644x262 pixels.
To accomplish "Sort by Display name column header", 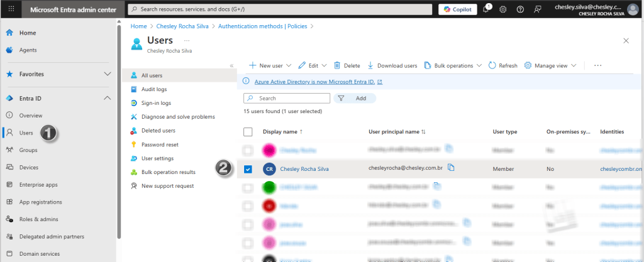I will pyautogui.click(x=280, y=132).
